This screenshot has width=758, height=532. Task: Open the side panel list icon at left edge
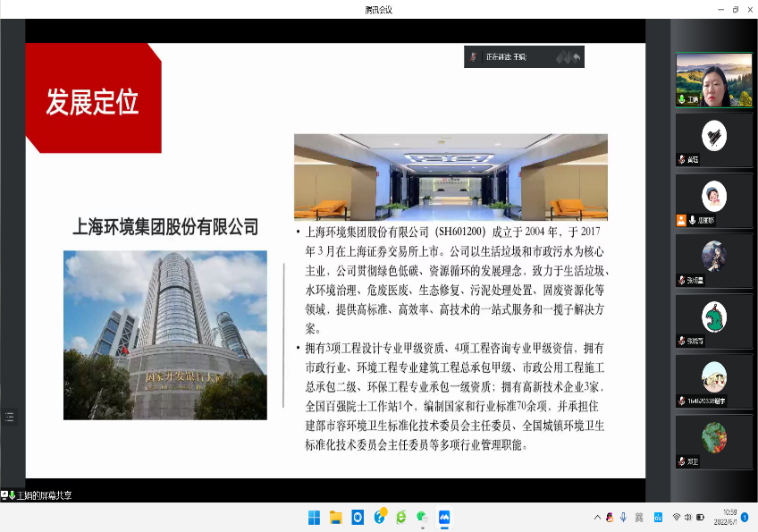pos(9,417)
